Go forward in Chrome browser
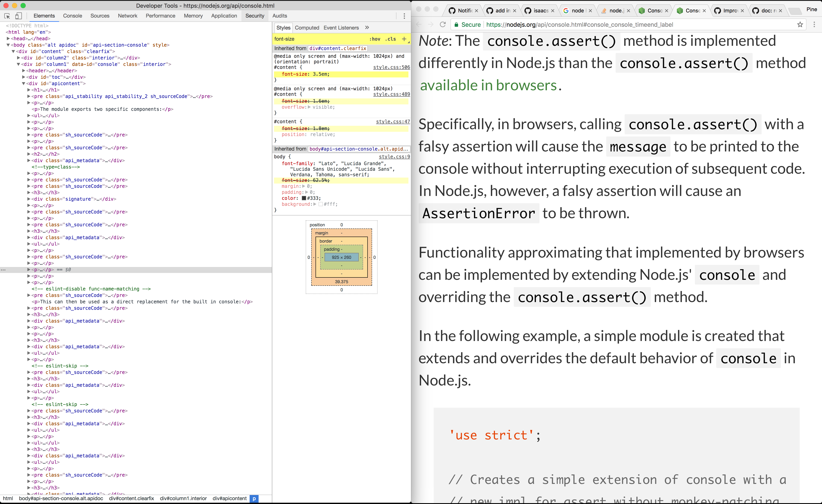The width and height of the screenshot is (822, 504). click(x=431, y=24)
